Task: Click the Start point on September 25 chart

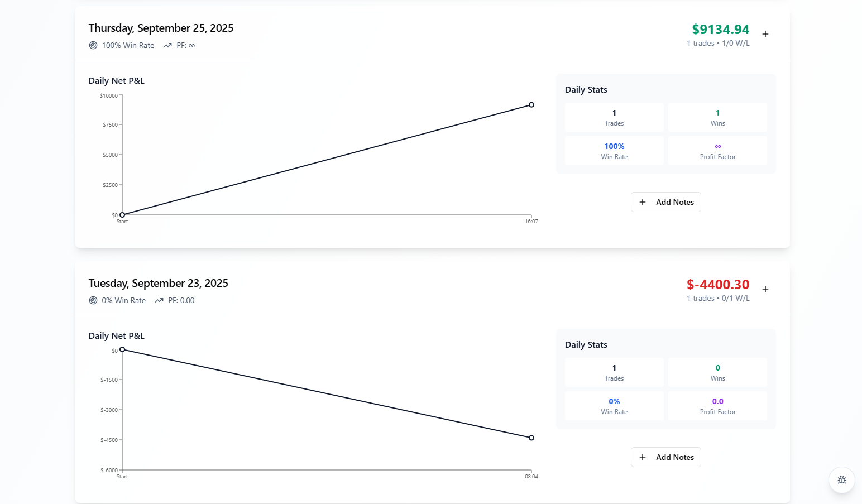Action: pos(122,215)
